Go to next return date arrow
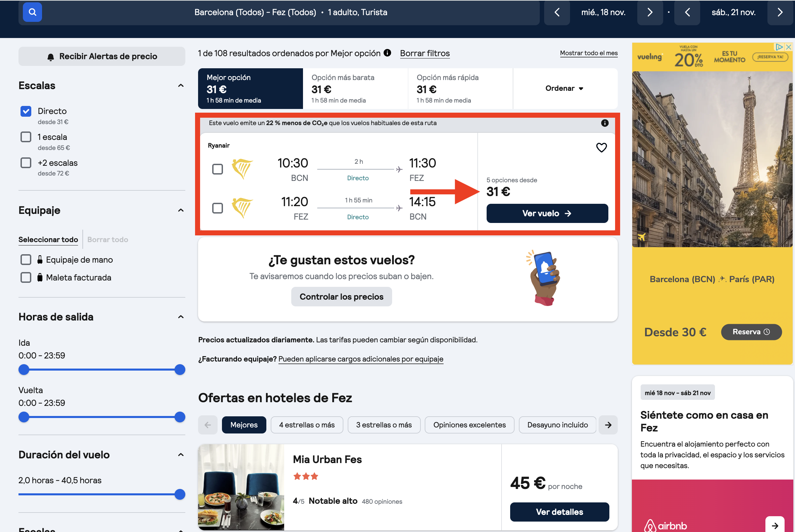 tap(780, 12)
